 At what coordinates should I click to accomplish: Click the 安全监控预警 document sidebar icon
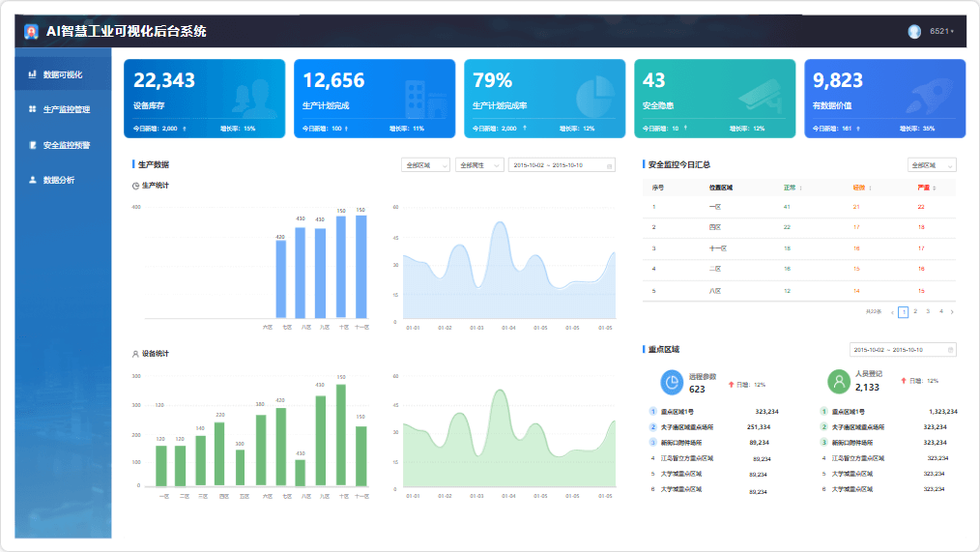[33, 145]
